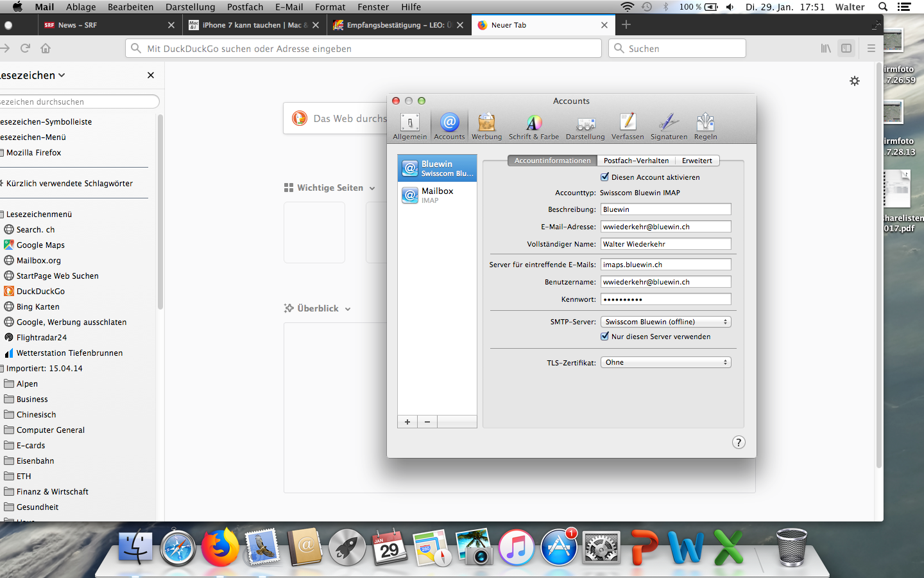Viewport: 924px width, 578px height.
Task: Open the Schrift & Farbe pane
Action: (x=534, y=126)
